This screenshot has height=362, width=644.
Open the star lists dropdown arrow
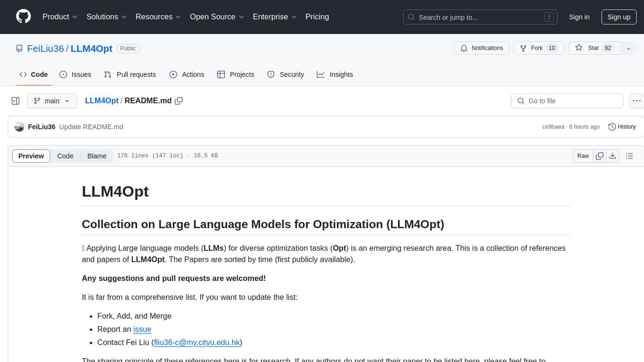pos(628,48)
